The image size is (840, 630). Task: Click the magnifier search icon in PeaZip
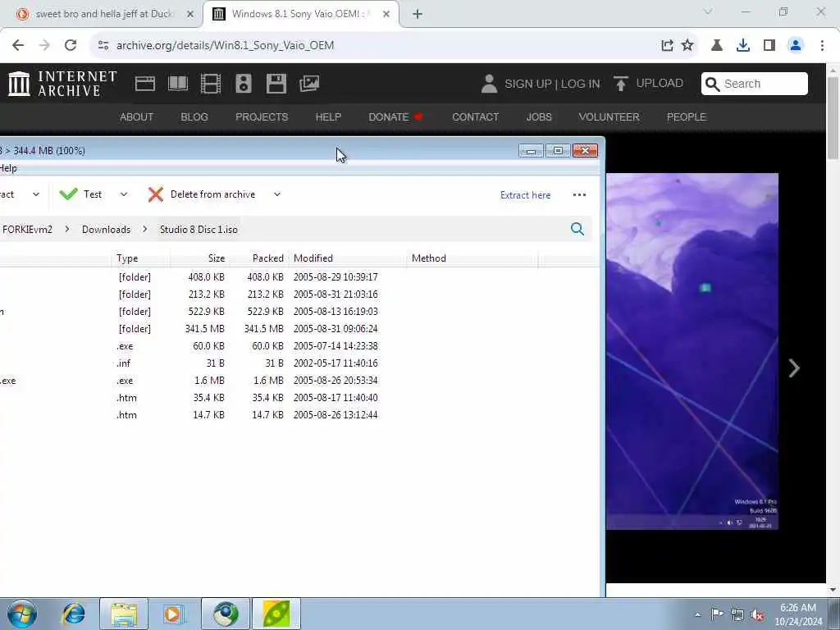click(x=577, y=230)
